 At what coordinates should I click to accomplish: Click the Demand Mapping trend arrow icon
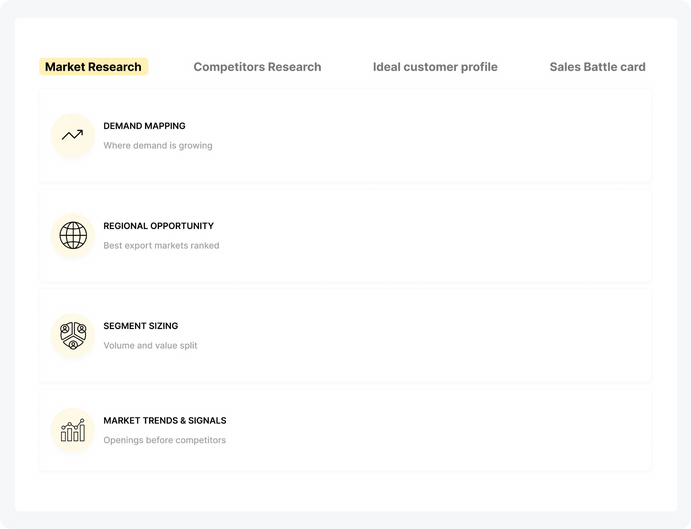coord(73,135)
